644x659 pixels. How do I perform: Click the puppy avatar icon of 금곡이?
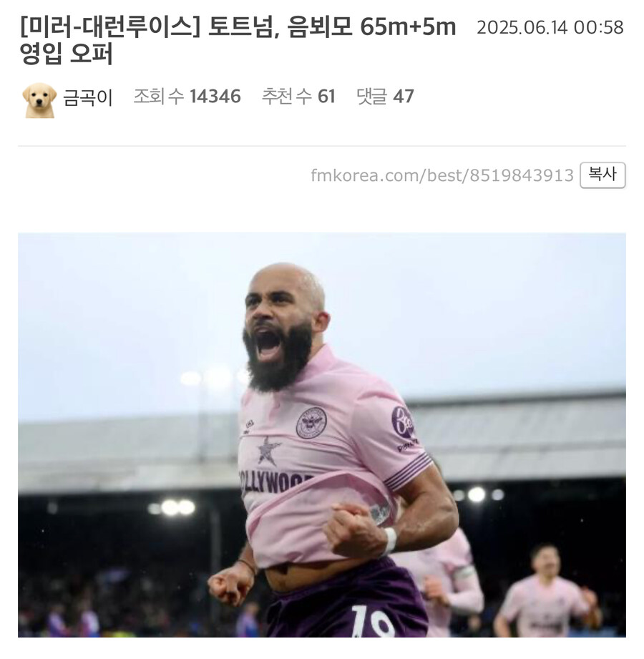coord(39,100)
